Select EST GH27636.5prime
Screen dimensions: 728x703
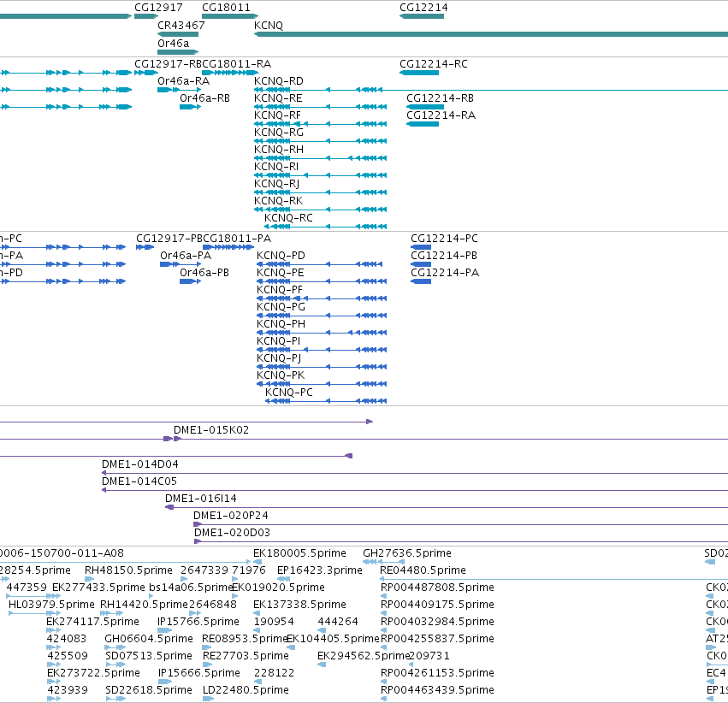(x=406, y=553)
